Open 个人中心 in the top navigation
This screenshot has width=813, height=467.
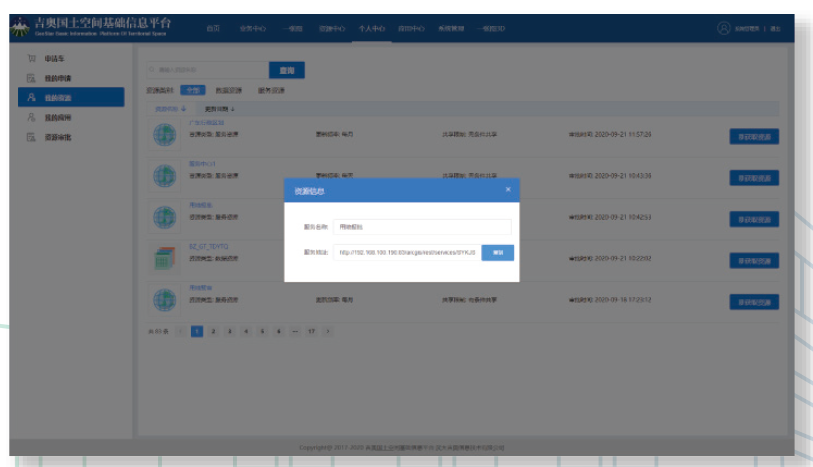[371, 29]
